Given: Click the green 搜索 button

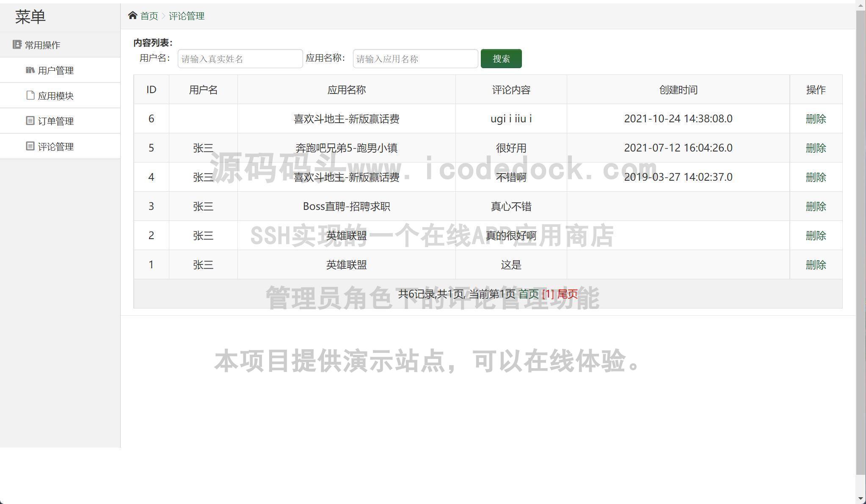Looking at the screenshot, I should (x=501, y=59).
